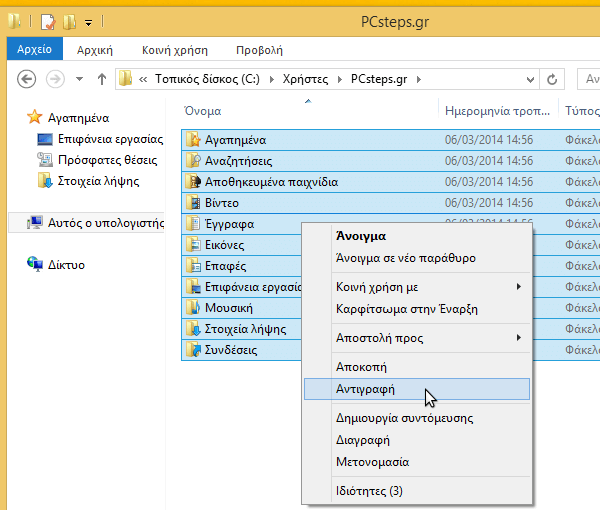Select Αγαπημένα in the navigation pane
The width and height of the screenshot is (600, 510).
point(78,118)
